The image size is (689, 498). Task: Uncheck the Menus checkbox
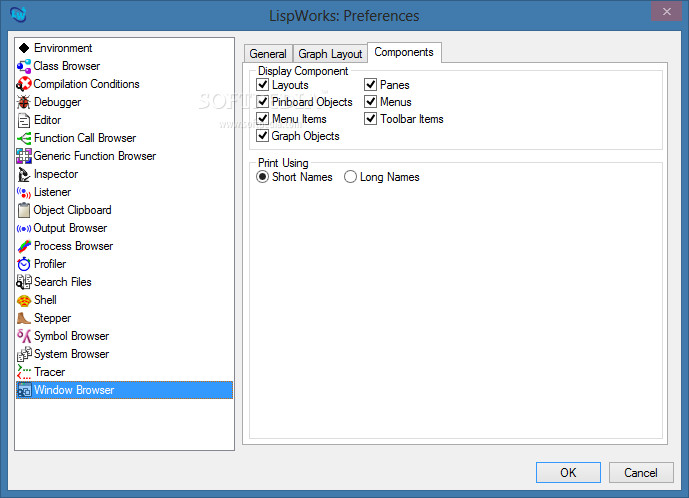coord(371,102)
